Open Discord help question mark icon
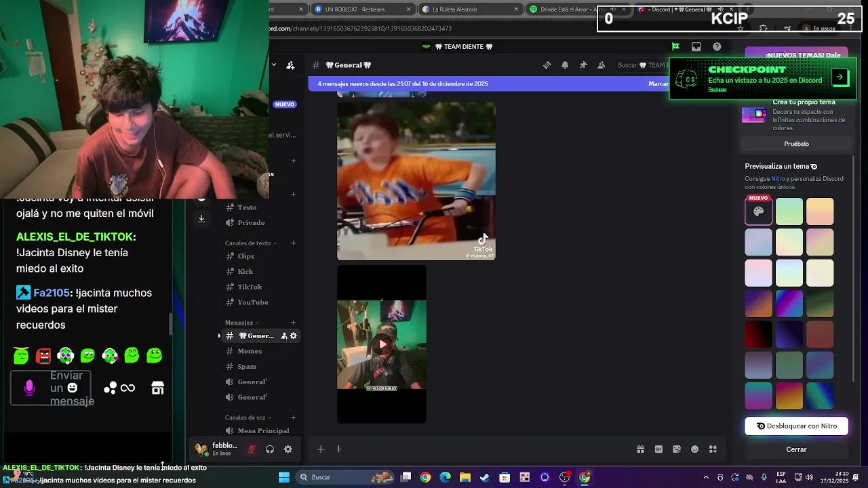868x488 pixels. [717, 47]
